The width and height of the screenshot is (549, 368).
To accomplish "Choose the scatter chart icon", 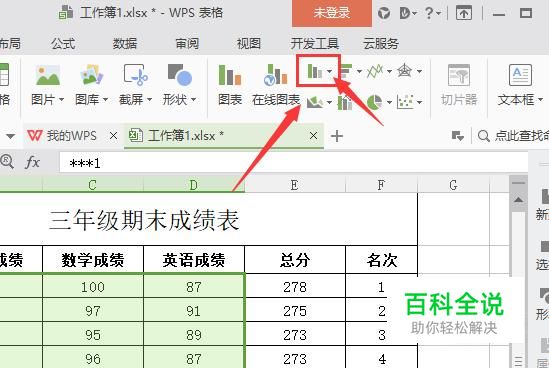I will [x=405, y=102].
